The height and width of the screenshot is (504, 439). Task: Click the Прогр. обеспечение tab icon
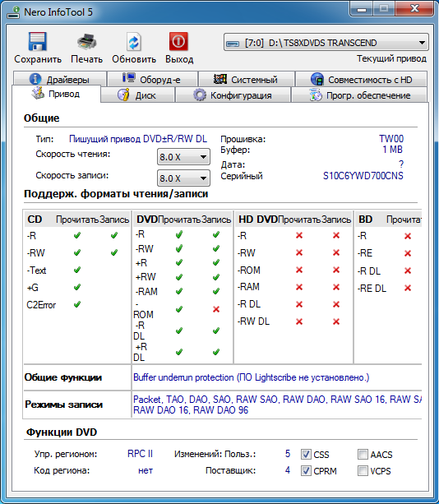[x=315, y=95]
